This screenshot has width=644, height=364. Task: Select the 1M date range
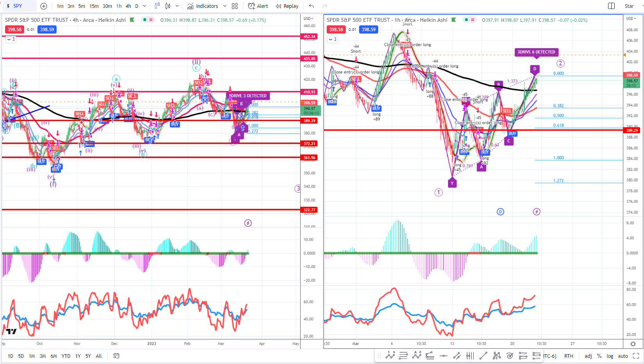[32, 356]
